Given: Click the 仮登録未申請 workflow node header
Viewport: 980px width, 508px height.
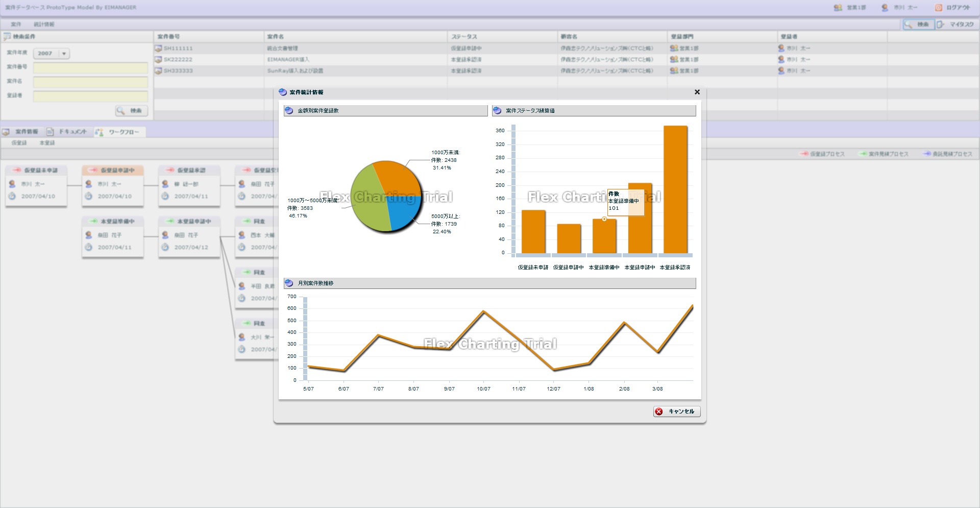Looking at the screenshot, I should [36, 170].
